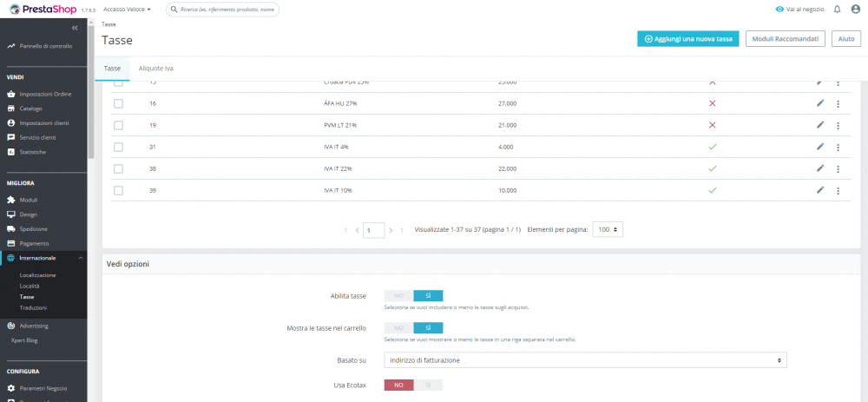The height and width of the screenshot is (402, 868).
Task: Click the green check status for IVA IT 10%
Action: point(713,190)
